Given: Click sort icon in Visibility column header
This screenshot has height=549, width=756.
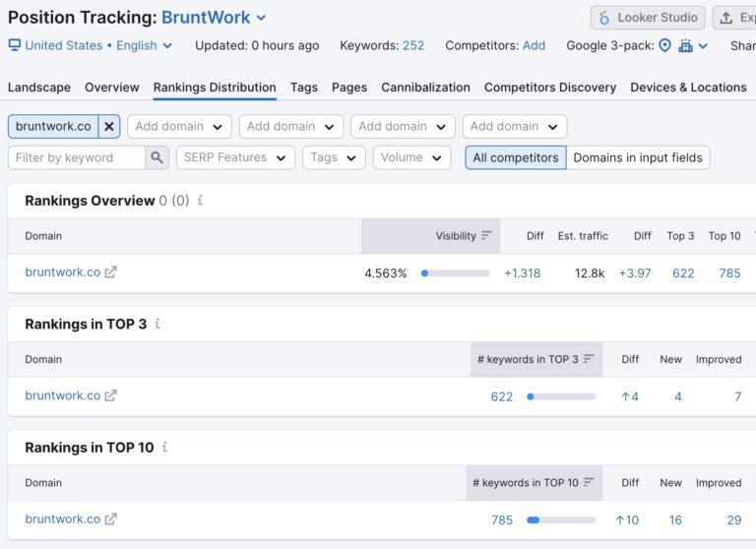Looking at the screenshot, I should 486,236.
